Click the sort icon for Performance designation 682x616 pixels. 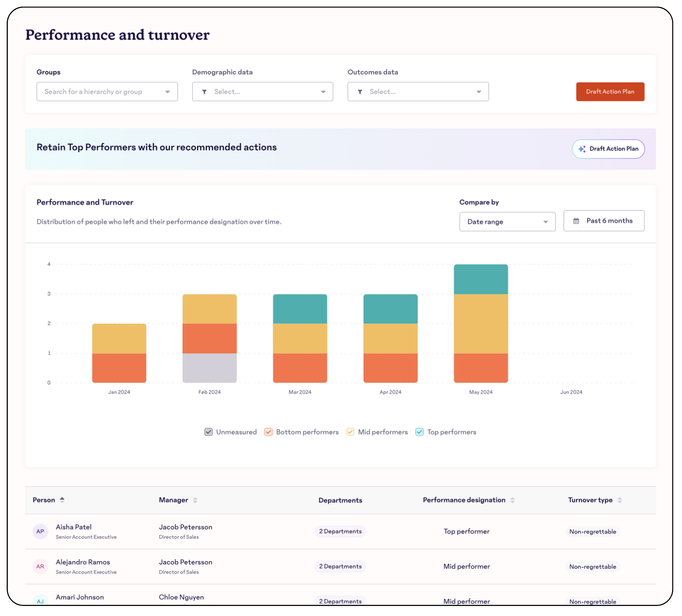(513, 500)
